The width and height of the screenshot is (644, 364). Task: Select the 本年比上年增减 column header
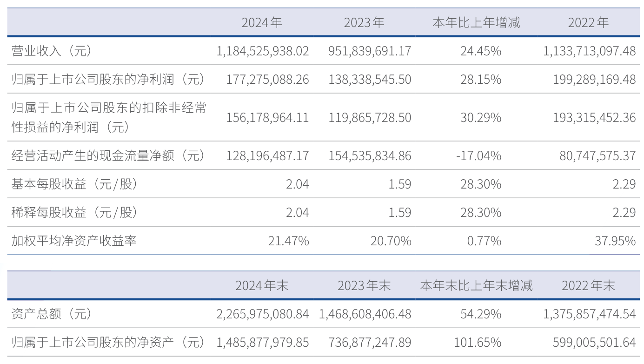476,22
